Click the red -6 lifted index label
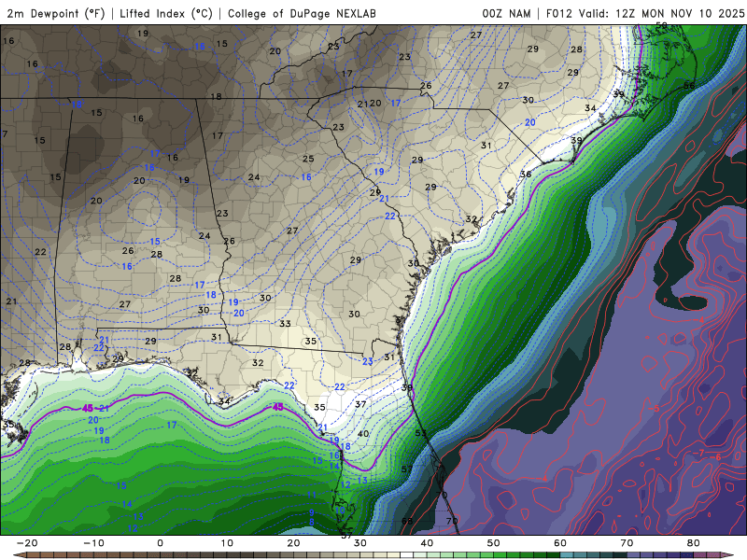This screenshot has height=560, width=747. tap(716, 457)
